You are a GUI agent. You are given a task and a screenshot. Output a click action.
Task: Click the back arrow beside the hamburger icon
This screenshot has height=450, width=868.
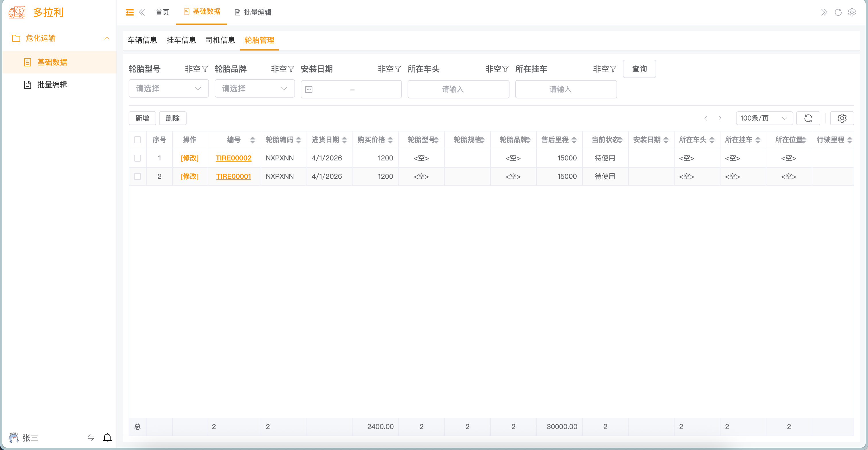point(142,12)
